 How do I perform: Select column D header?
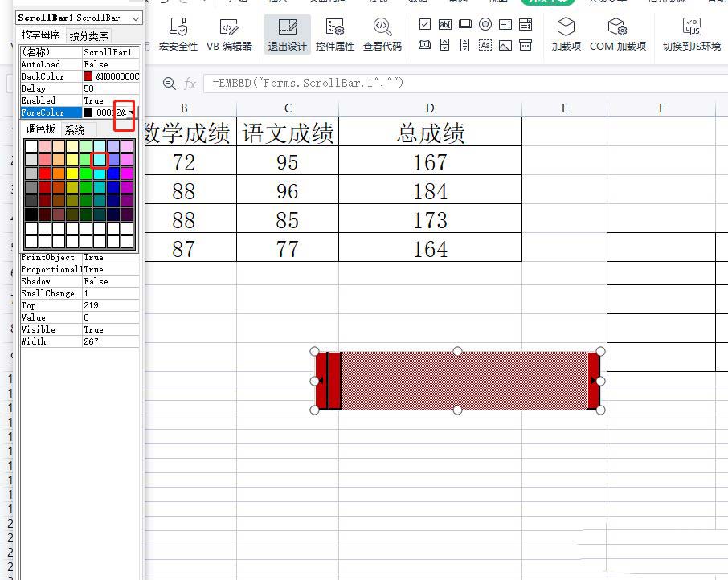pos(431,108)
